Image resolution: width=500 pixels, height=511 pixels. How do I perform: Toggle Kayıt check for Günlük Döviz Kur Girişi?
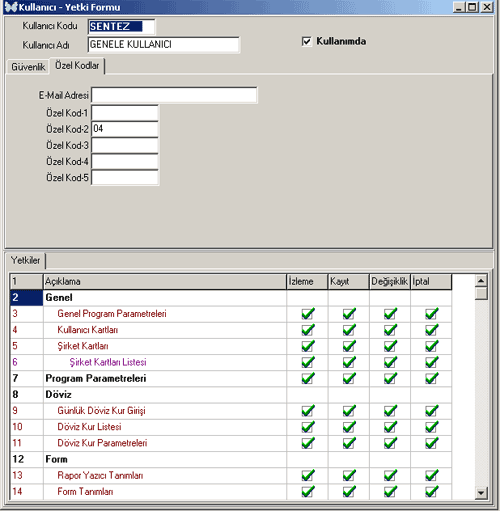(349, 411)
